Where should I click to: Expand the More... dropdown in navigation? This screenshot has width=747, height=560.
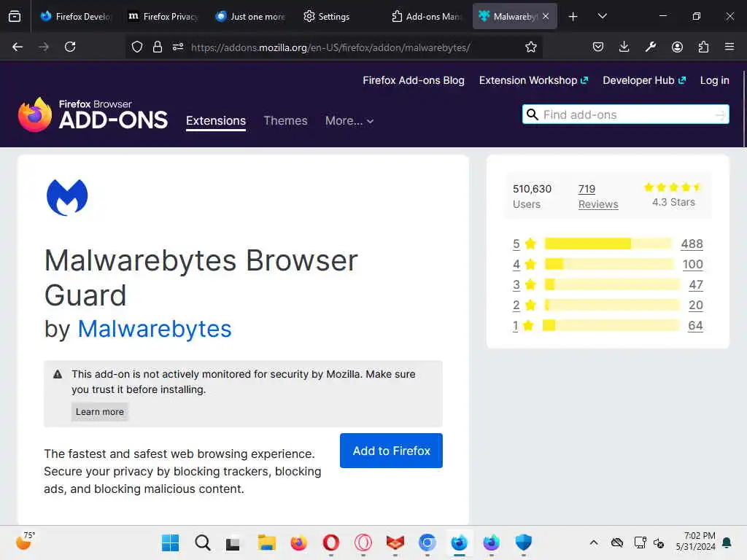click(349, 120)
